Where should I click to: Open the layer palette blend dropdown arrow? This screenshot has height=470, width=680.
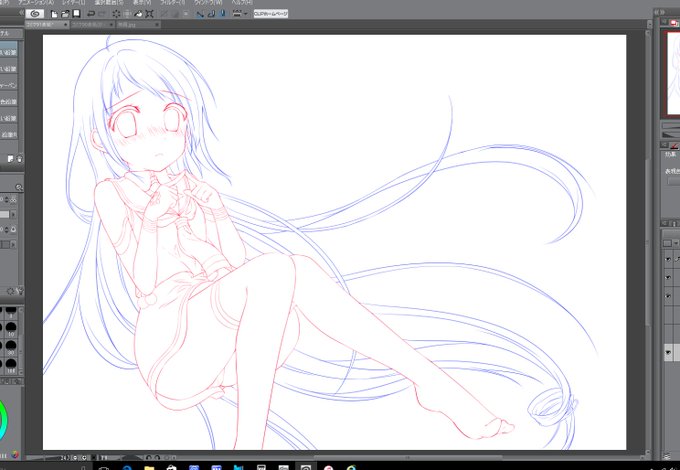pos(676,244)
